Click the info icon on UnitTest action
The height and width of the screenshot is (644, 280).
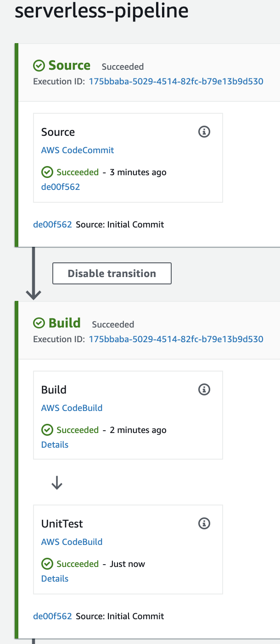click(204, 524)
